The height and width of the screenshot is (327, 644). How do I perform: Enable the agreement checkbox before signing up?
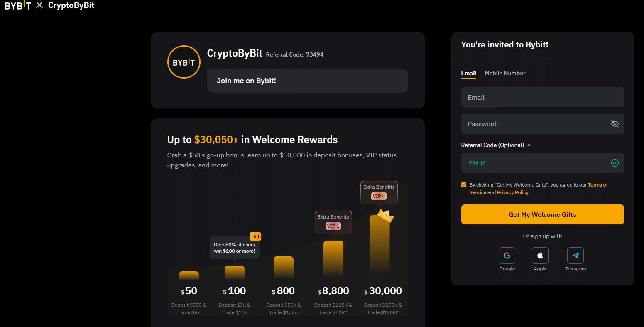point(464,184)
